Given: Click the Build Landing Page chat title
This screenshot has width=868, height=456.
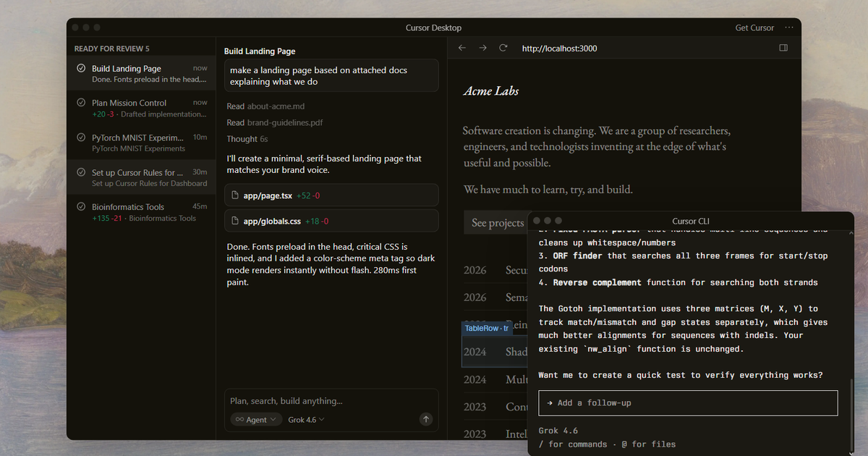Looking at the screenshot, I should click(260, 51).
